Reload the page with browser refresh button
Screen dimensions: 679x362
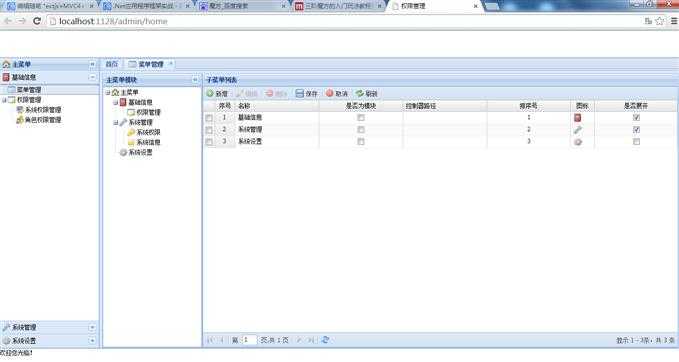point(37,21)
